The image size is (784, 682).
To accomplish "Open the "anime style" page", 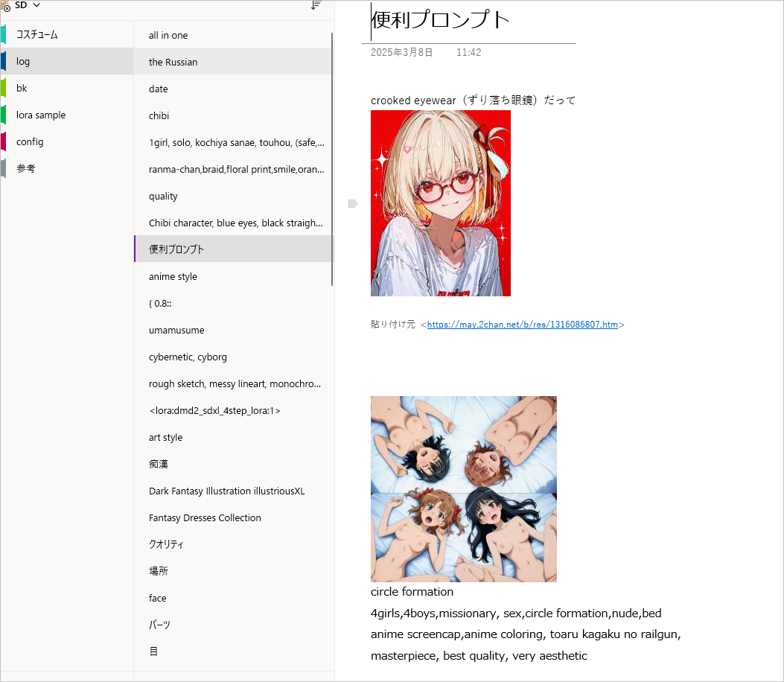I will point(173,276).
